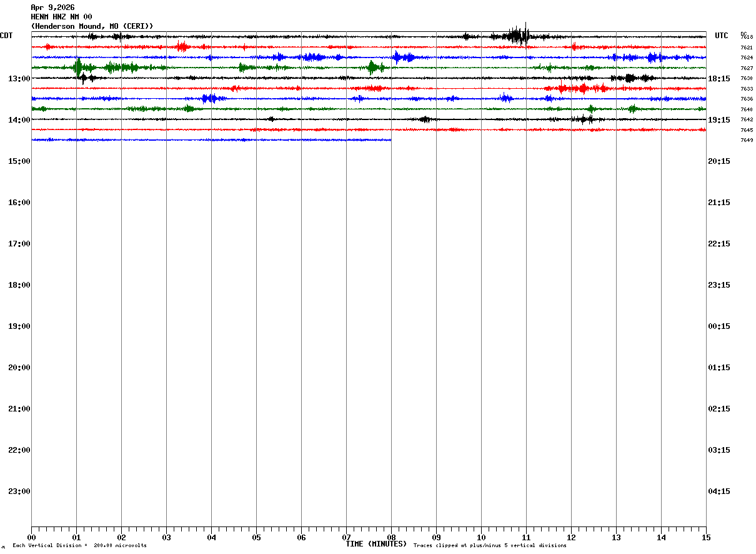Screen dimensions: 756x554
Task: Click minute '01' on the time axis
Action: pos(76,537)
